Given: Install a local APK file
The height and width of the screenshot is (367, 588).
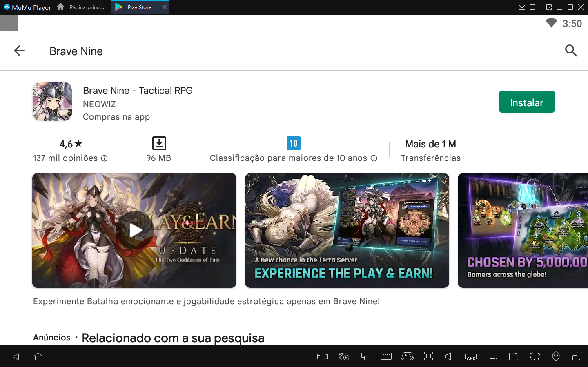Looking at the screenshot, I should coord(471,356).
